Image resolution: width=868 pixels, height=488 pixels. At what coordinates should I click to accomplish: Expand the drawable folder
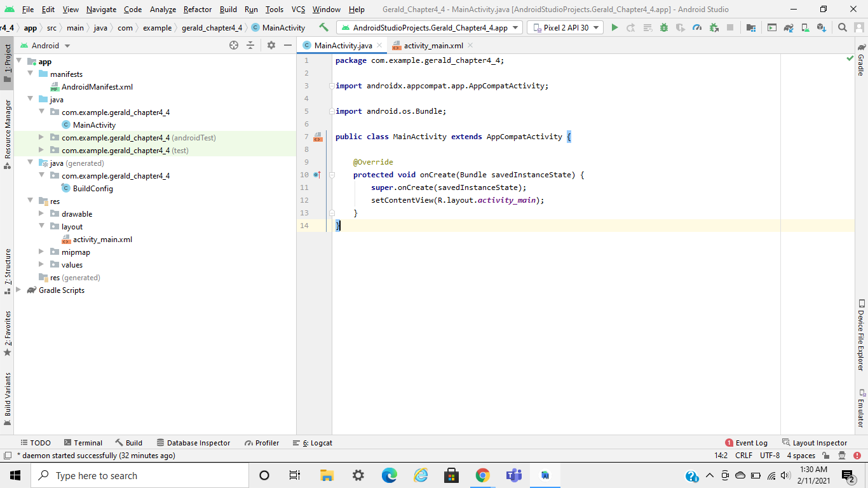tap(41, 213)
